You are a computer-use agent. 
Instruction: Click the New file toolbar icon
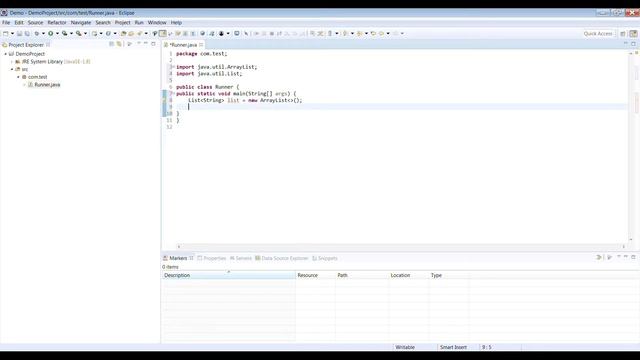[x=5, y=33]
